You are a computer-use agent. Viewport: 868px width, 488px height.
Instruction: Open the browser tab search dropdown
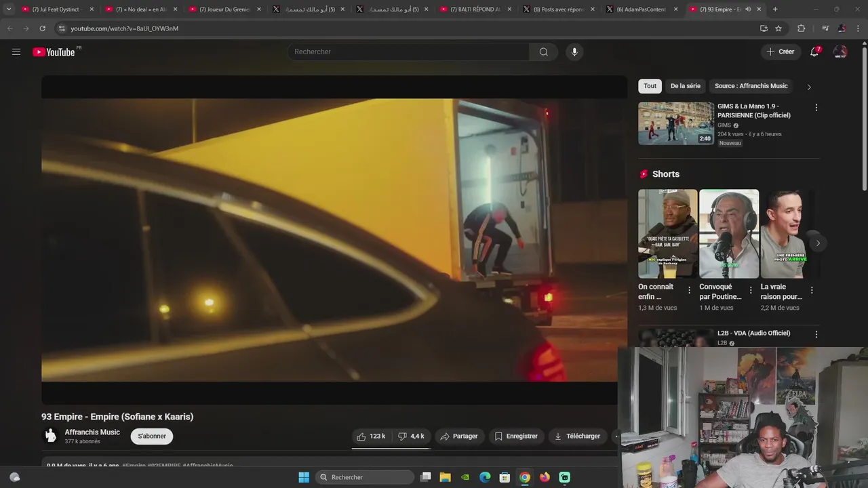coord(8,9)
